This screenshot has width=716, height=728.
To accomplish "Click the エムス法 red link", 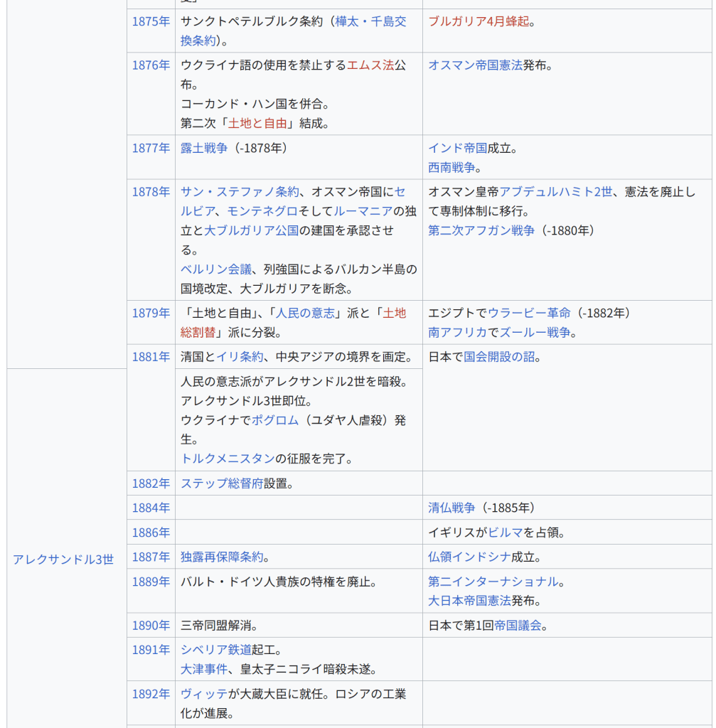I will tap(370, 65).
